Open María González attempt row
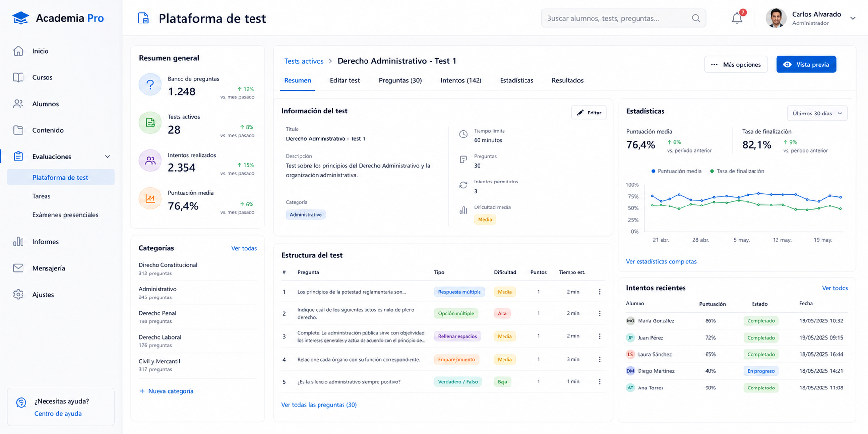868x434 pixels. pos(737,321)
